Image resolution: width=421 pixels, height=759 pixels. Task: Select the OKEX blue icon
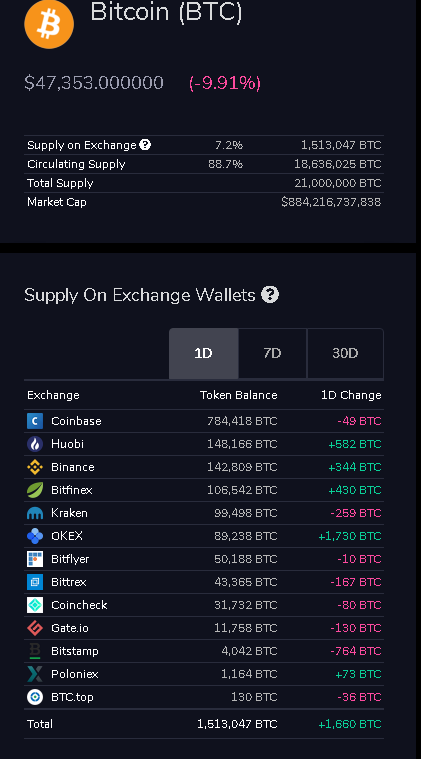coord(35,536)
